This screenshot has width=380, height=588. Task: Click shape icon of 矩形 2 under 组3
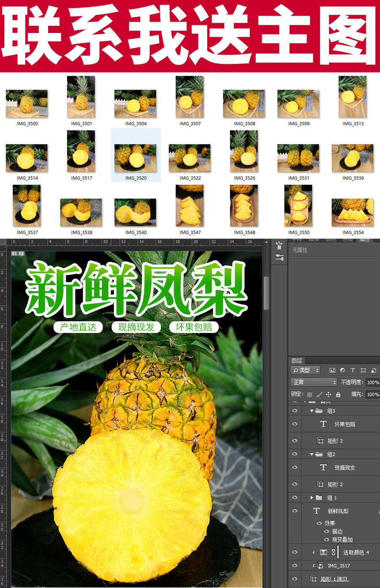point(320,441)
